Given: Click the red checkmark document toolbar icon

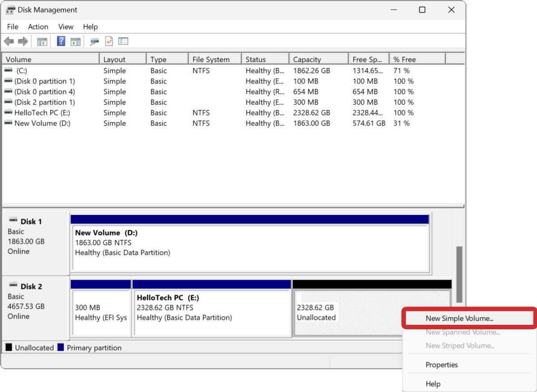Looking at the screenshot, I should coord(109,42).
